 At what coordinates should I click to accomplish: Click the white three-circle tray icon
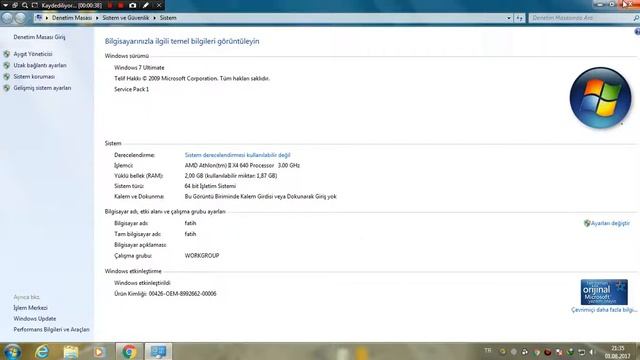(525, 351)
